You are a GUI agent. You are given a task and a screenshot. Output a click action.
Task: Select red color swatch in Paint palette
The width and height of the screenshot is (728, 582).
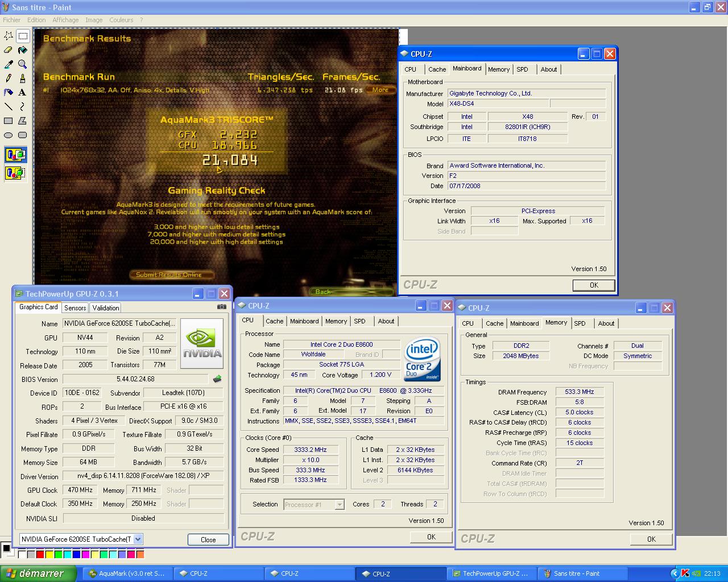click(40, 554)
